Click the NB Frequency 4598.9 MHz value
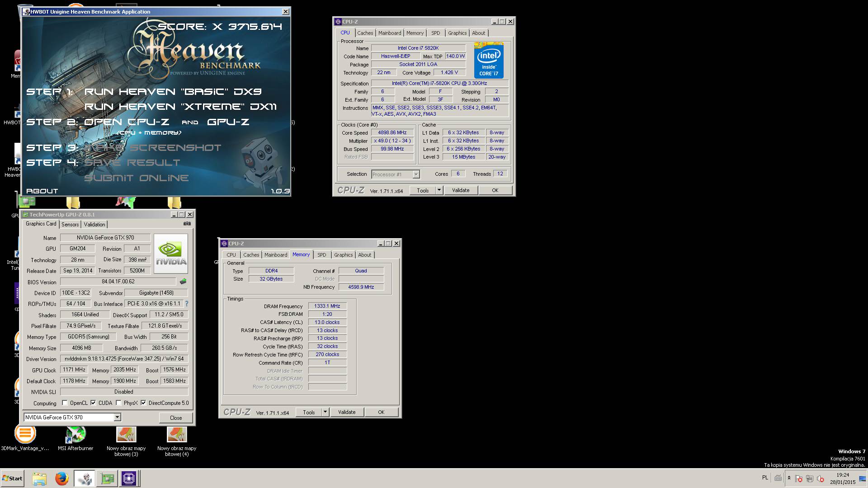Image resolution: width=868 pixels, height=488 pixels. pos(361,287)
